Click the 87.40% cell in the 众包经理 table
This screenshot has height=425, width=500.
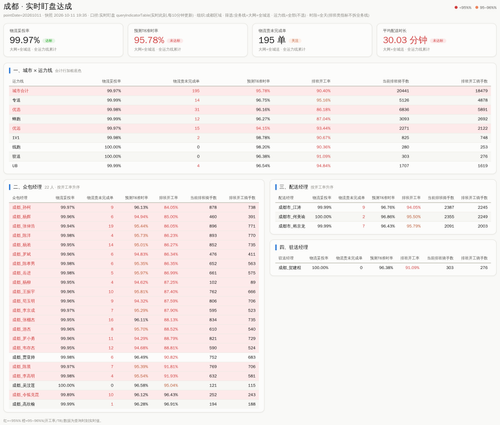(171, 292)
